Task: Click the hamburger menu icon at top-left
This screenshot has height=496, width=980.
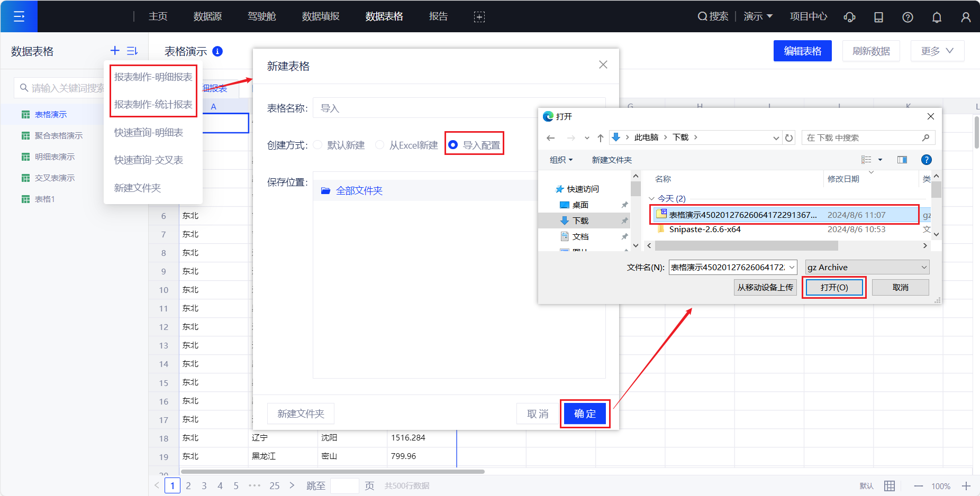Action: pos(19,16)
